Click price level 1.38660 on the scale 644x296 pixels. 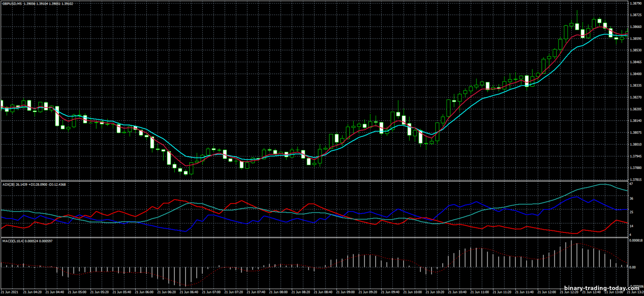635,27
